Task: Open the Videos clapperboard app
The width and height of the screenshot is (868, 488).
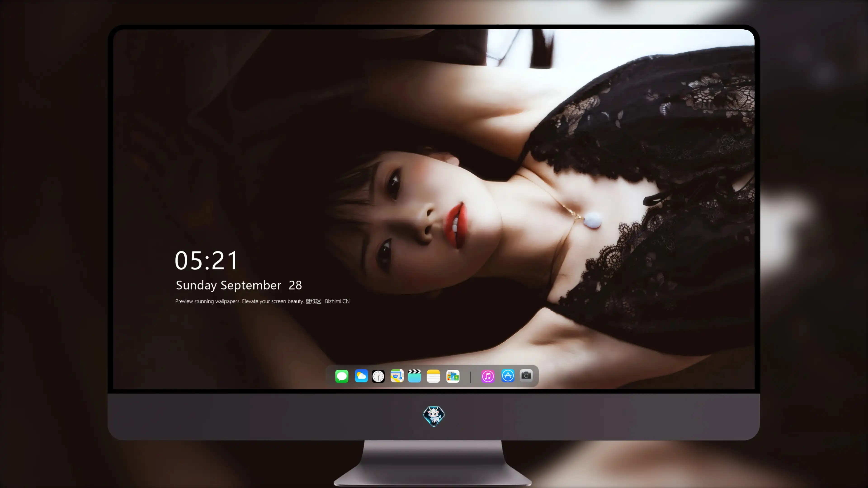Action: (415, 376)
